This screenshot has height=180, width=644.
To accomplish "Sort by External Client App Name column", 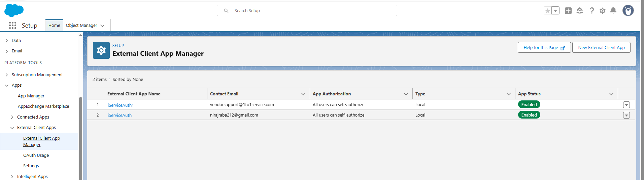I will (134, 94).
